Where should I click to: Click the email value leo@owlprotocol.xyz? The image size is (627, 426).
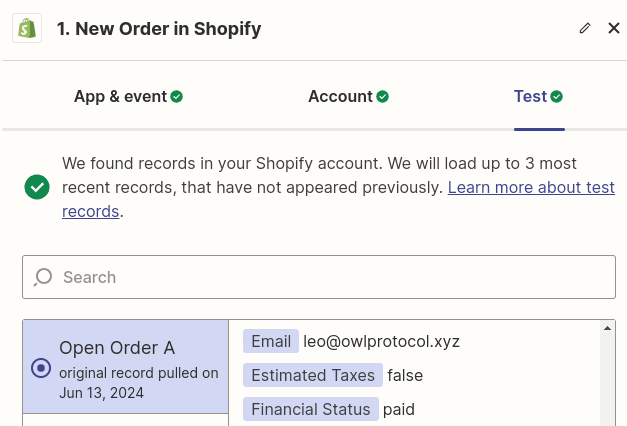(x=381, y=341)
